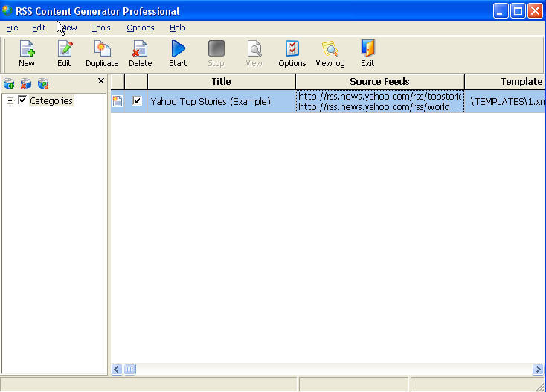Click the .\TEMPLATES\1 template cell
This screenshot has height=392, width=546.
(x=505, y=101)
